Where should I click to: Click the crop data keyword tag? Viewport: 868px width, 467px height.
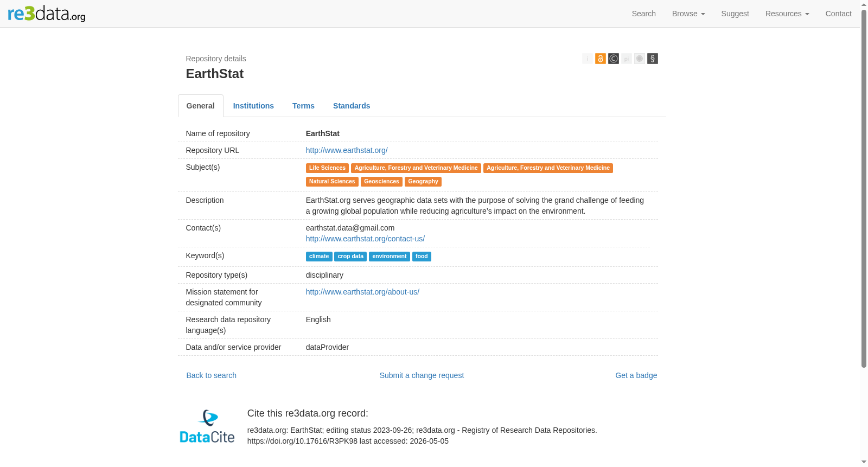tap(350, 257)
